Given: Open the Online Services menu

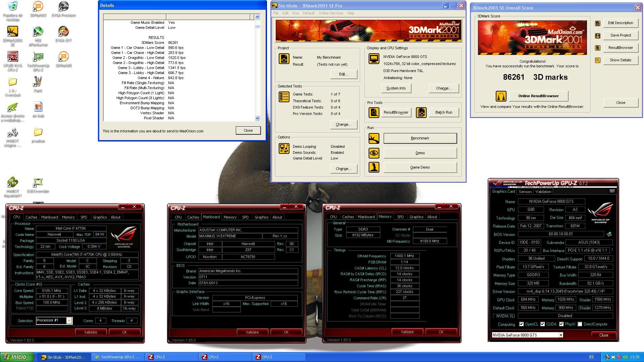Looking at the screenshot, I should click(331, 13).
